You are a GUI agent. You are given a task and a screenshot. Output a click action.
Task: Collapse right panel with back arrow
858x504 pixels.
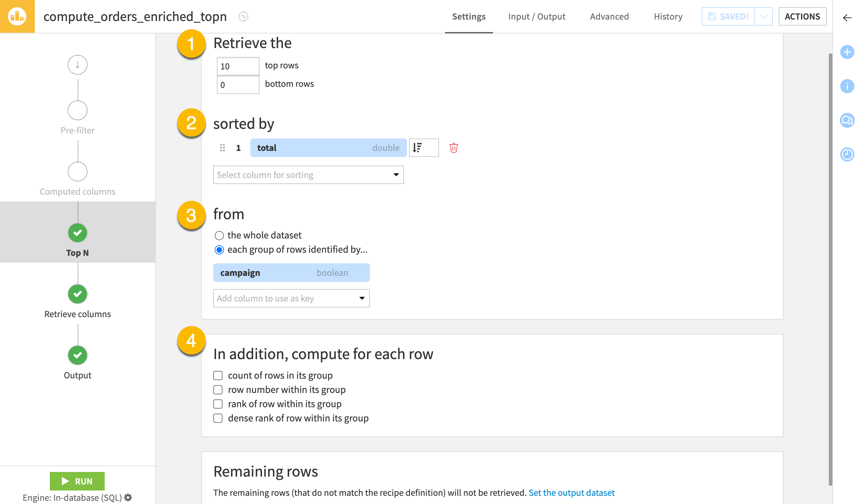coord(847,18)
